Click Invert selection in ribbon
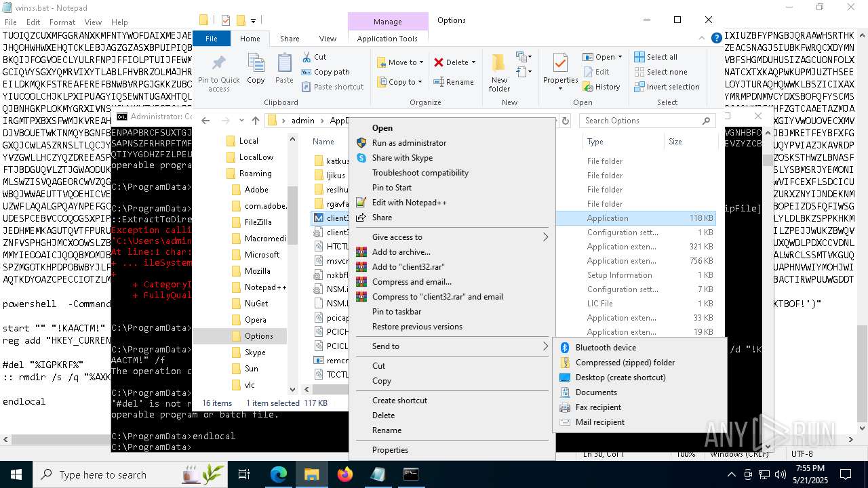Viewport: 868px width, 488px height. (667, 87)
